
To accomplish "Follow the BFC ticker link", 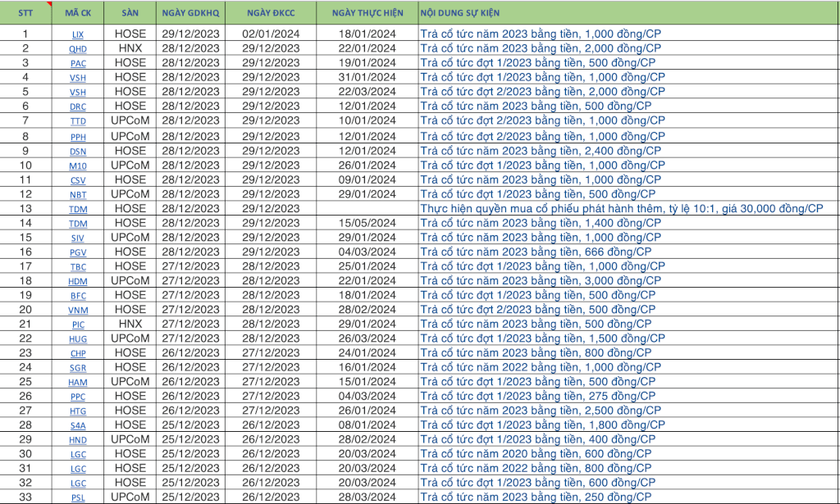I will 78,296.
